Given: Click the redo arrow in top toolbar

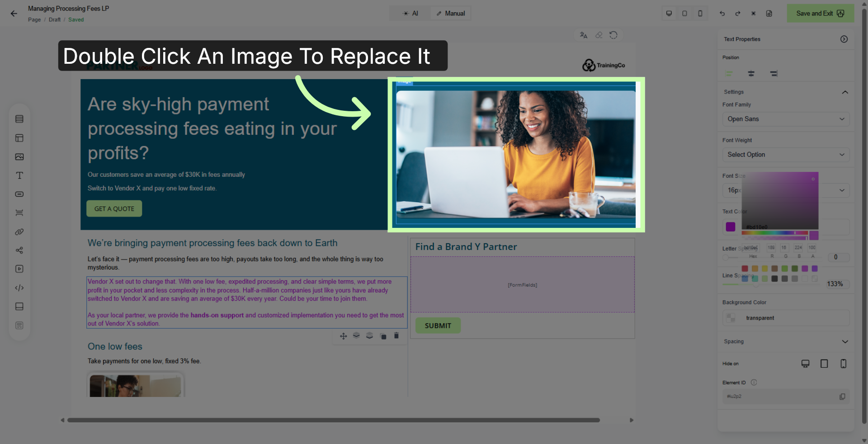Looking at the screenshot, I should click(738, 14).
